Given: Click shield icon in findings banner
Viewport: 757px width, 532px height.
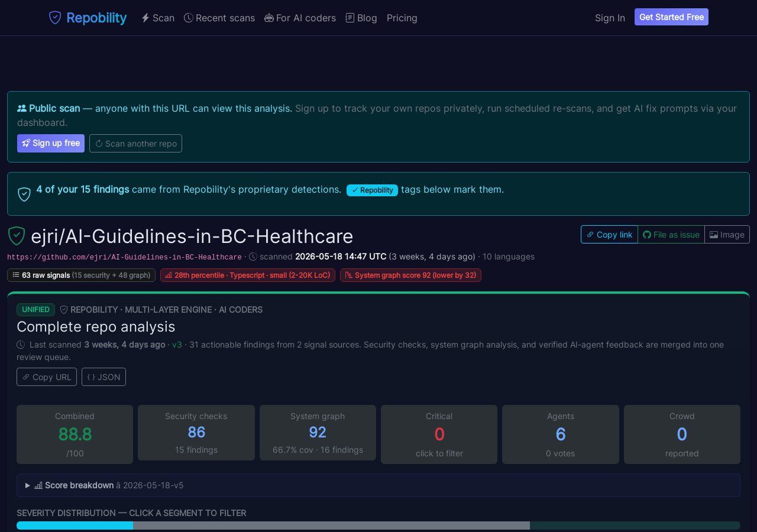Looking at the screenshot, I should click(24, 194).
